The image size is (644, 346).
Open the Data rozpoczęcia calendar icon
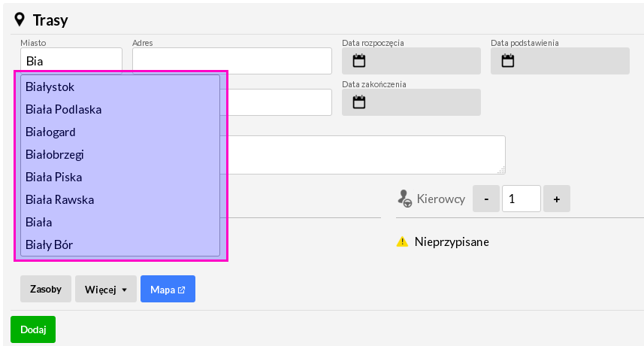coord(359,61)
